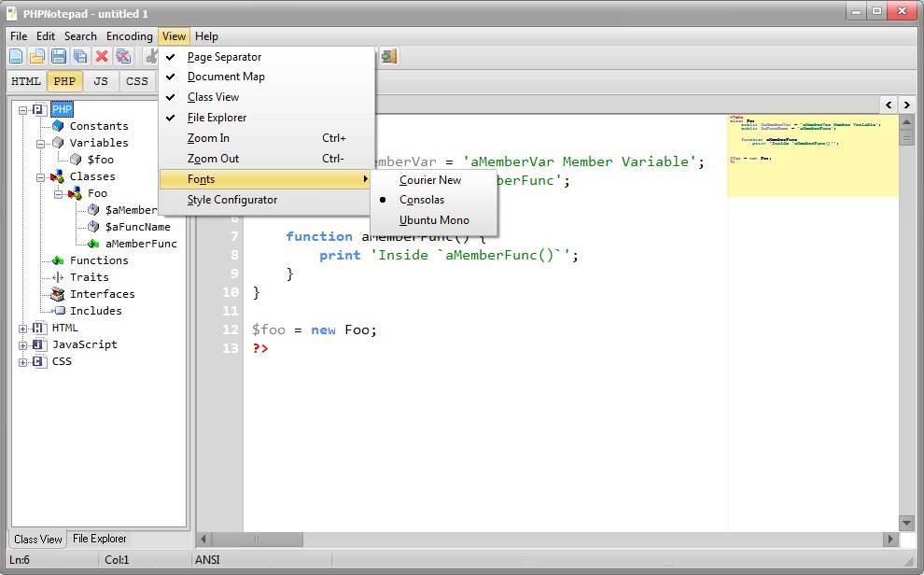The width and height of the screenshot is (924, 575).
Task: Click Zoom In menu entry
Action: 267,138
